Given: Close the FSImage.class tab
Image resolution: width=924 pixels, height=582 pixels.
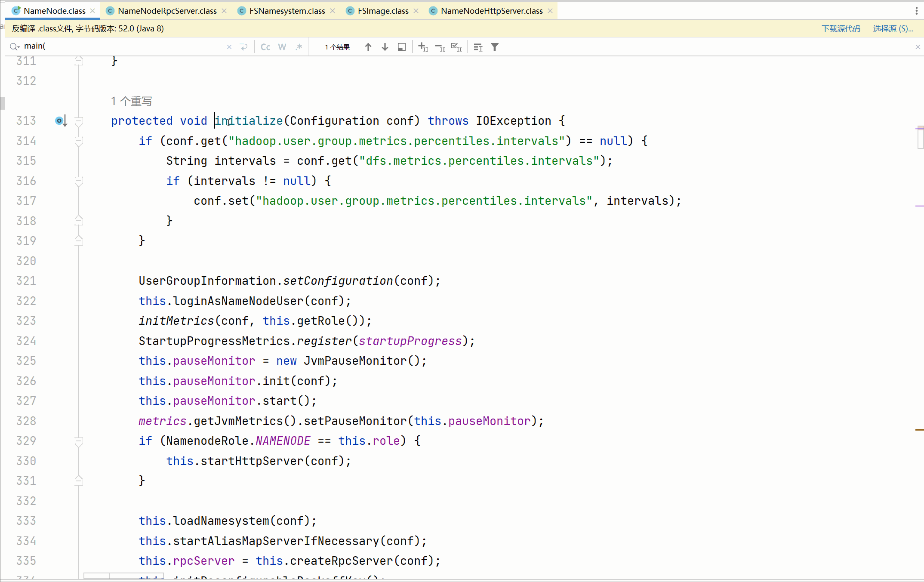Looking at the screenshot, I should point(416,11).
